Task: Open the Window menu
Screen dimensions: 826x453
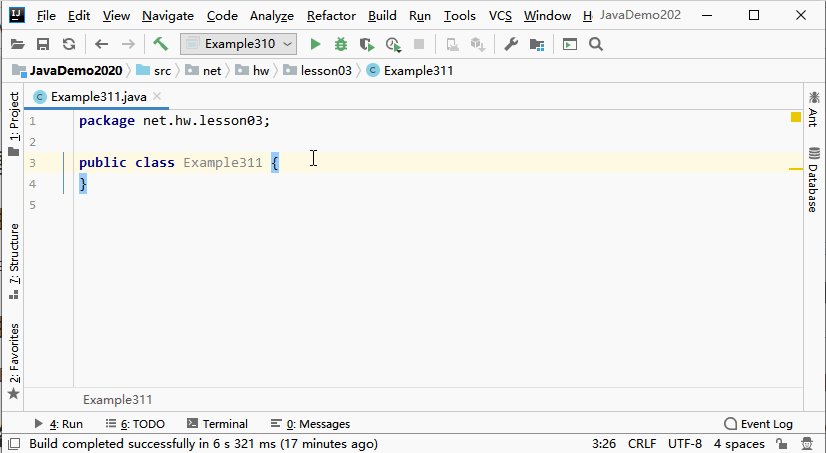Action: 547,16
